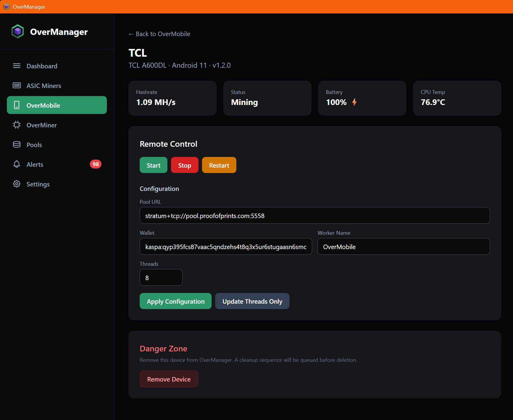The image size is (513, 420).
Task: Click the Battery 100% value
Action: click(336, 102)
